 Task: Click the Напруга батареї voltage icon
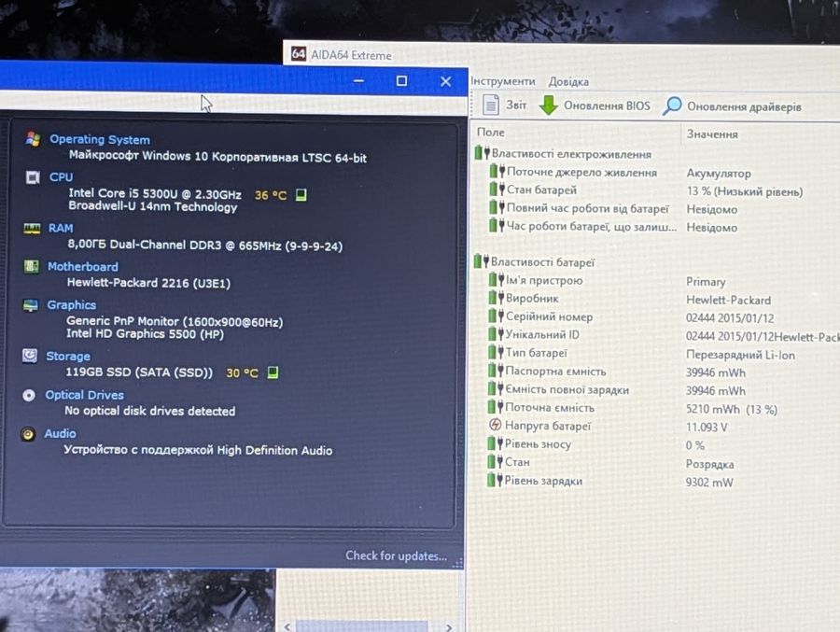pyautogui.click(x=496, y=425)
